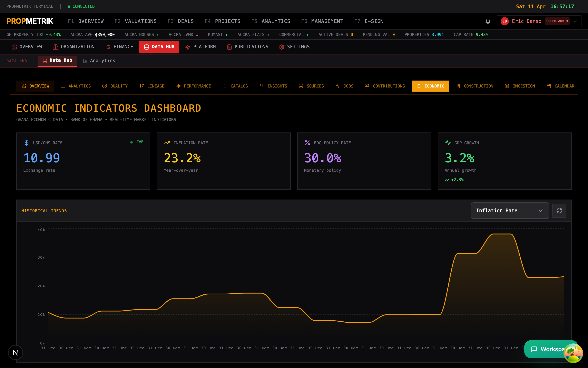Open the Publications section

pyautogui.click(x=248, y=47)
